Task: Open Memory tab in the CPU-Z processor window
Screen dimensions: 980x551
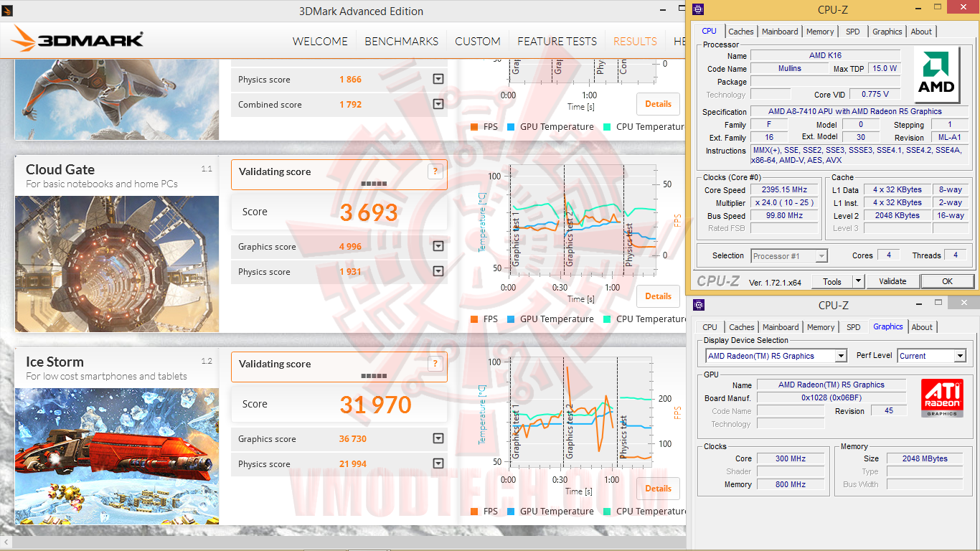Action: point(820,32)
